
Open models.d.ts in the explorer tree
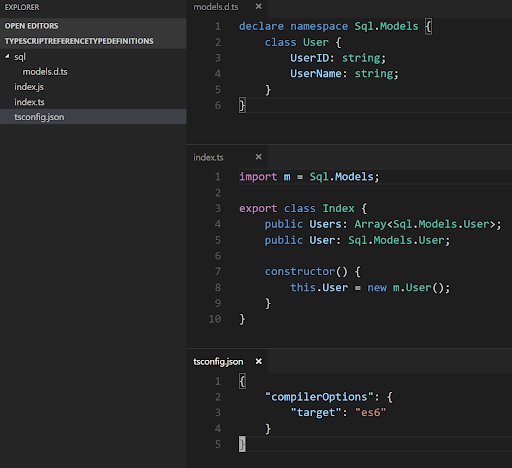click(45, 72)
